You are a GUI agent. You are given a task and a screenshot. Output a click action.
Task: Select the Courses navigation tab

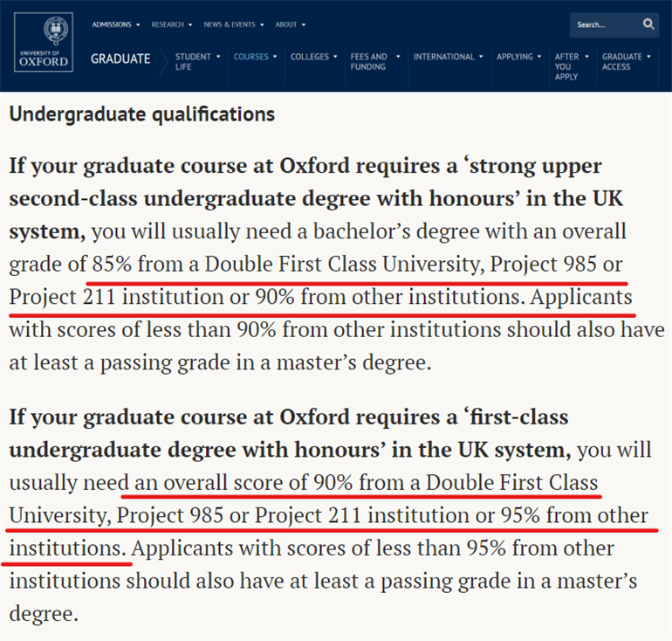[250, 57]
